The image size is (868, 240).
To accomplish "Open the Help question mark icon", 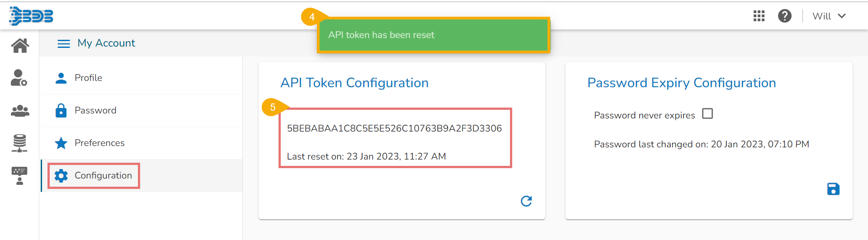I will 784,16.
